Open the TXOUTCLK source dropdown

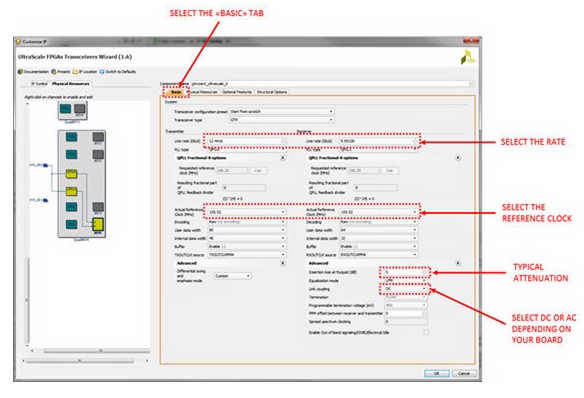[247, 255]
